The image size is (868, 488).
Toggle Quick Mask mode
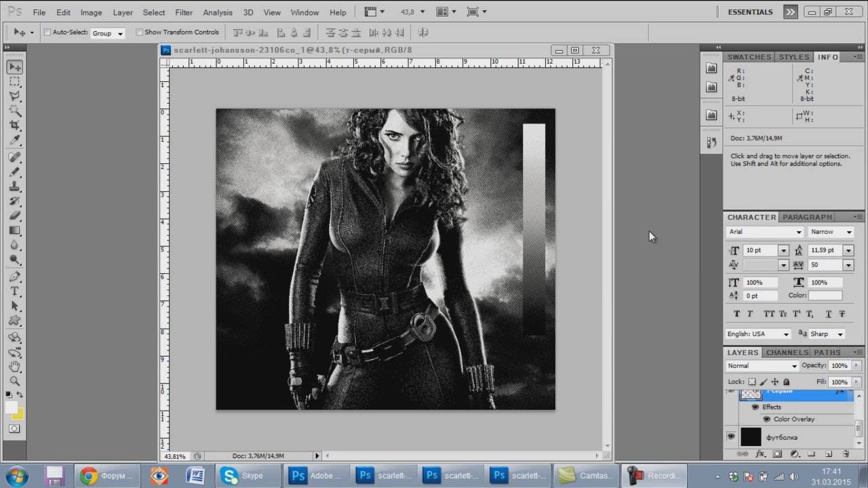click(15, 429)
